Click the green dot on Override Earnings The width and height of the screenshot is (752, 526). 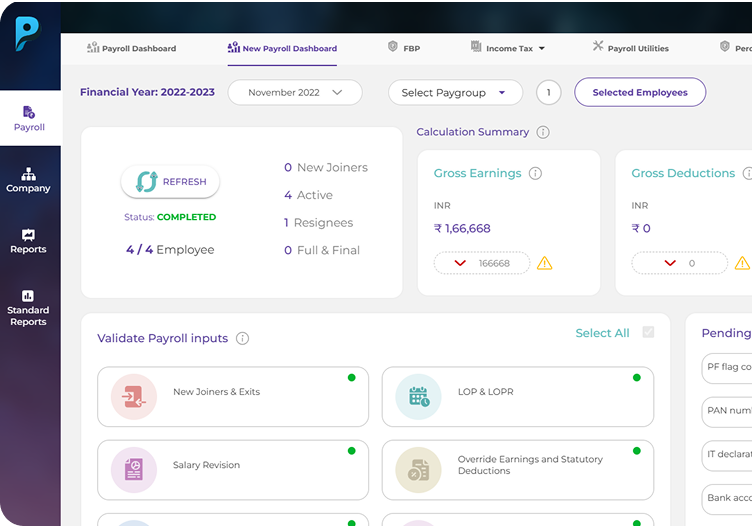[637, 451]
